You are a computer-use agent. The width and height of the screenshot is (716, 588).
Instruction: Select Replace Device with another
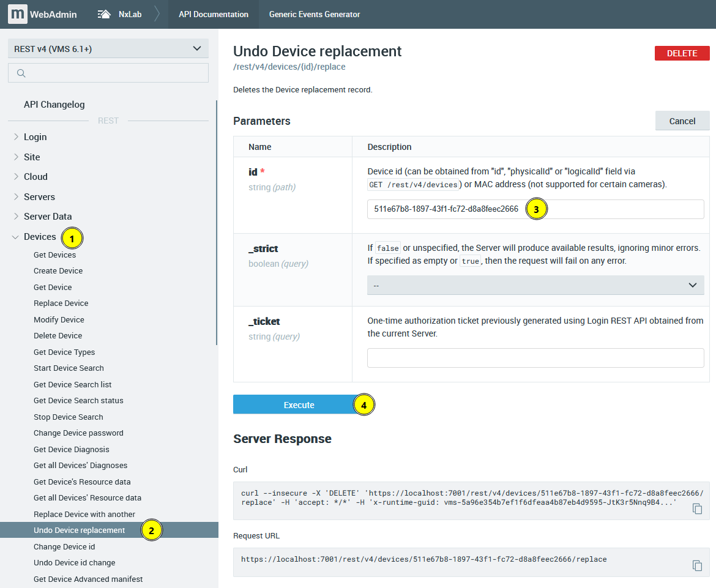point(84,515)
